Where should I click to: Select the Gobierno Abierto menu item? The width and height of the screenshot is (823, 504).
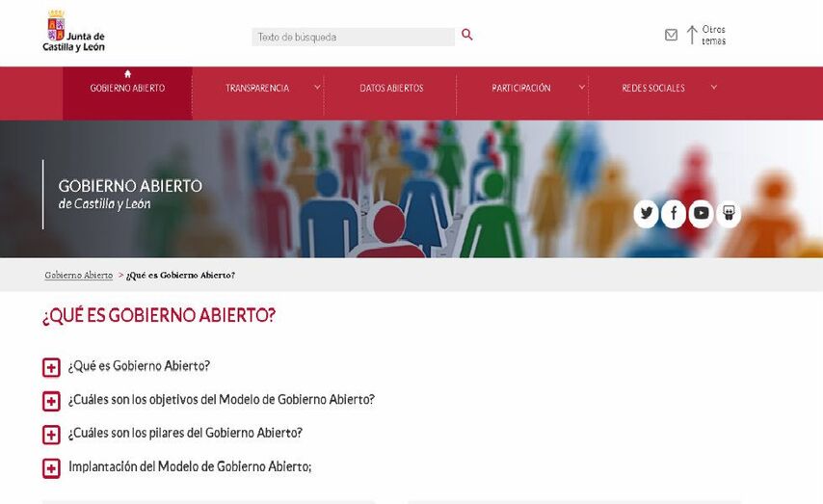click(x=127, y=89)
